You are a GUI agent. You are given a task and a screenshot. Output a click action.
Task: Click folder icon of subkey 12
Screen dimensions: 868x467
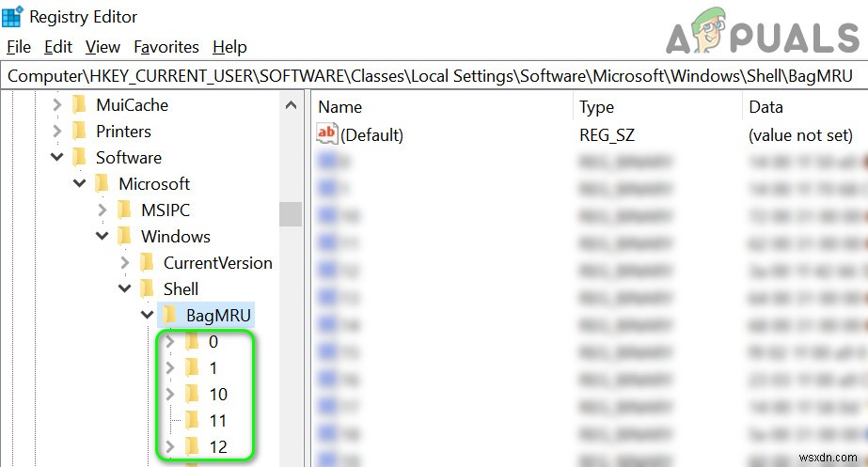click(192, 446)
